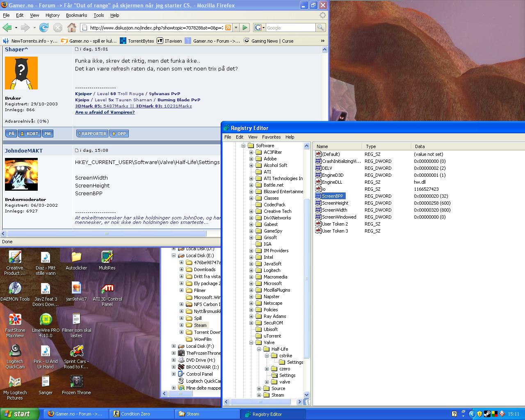This screenshot has height=420, width=525.
Task: Expand the Adobe registry key
Action: [251, 159]
